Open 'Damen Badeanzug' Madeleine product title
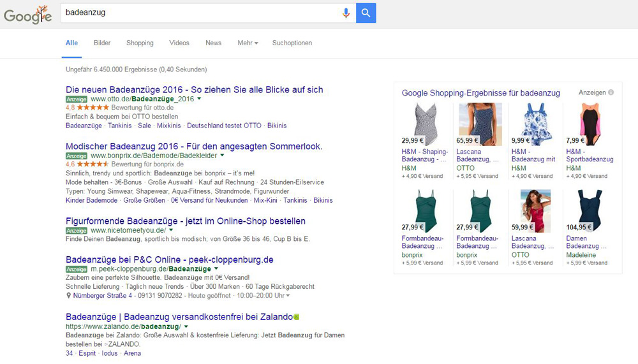The height and width of the screenshot is (364, 638). coord(586,242)
